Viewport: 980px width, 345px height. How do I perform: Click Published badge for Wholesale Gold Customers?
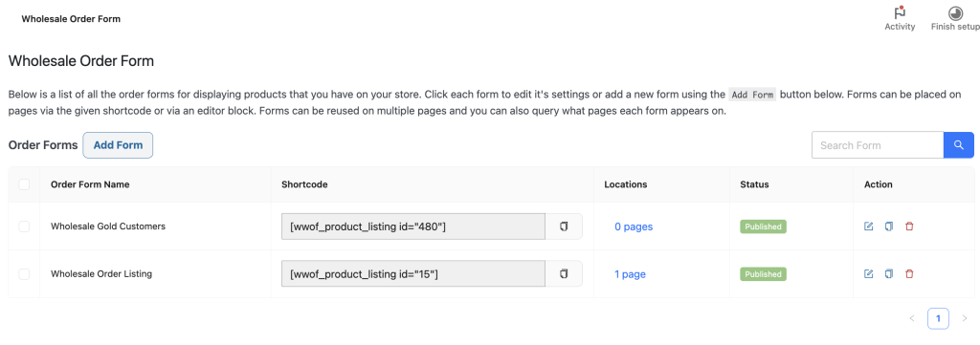[x=763, y=226]
